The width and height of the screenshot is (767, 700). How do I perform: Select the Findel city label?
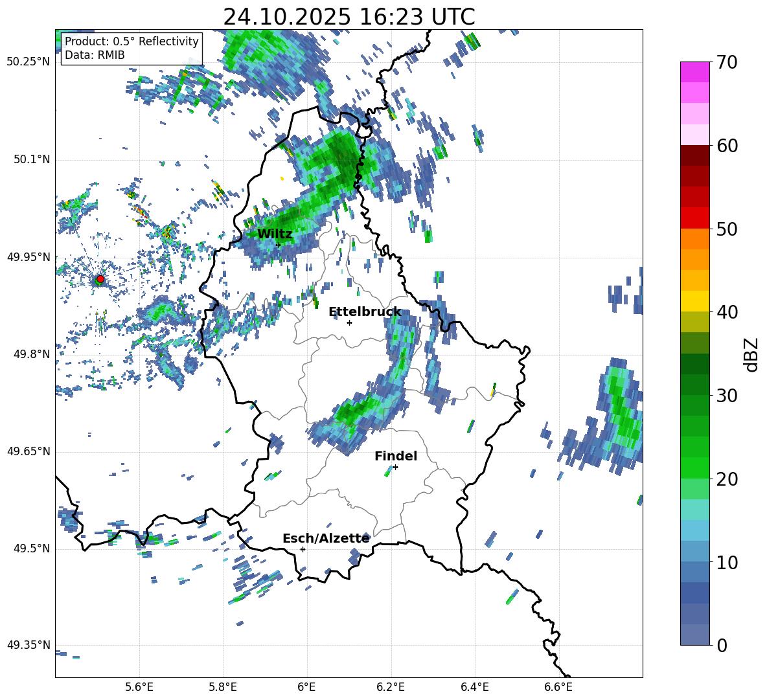click(x=396, y=456)
